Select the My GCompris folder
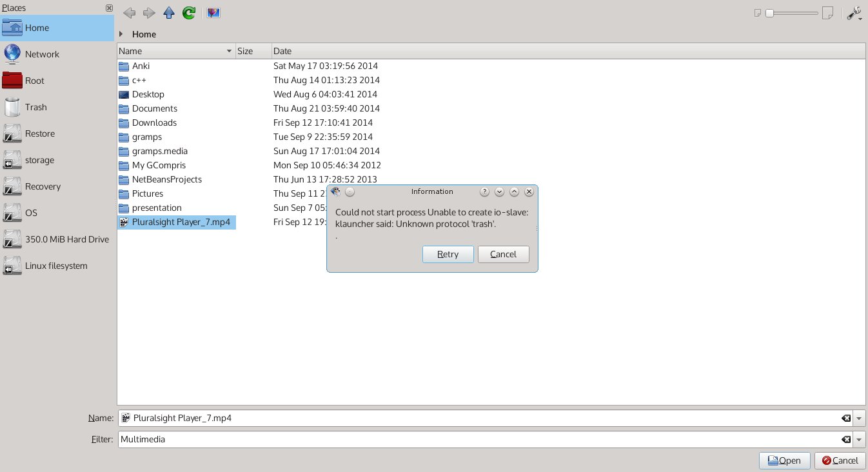The height and width of the screenshot is (472, 868). pos(158,165)
